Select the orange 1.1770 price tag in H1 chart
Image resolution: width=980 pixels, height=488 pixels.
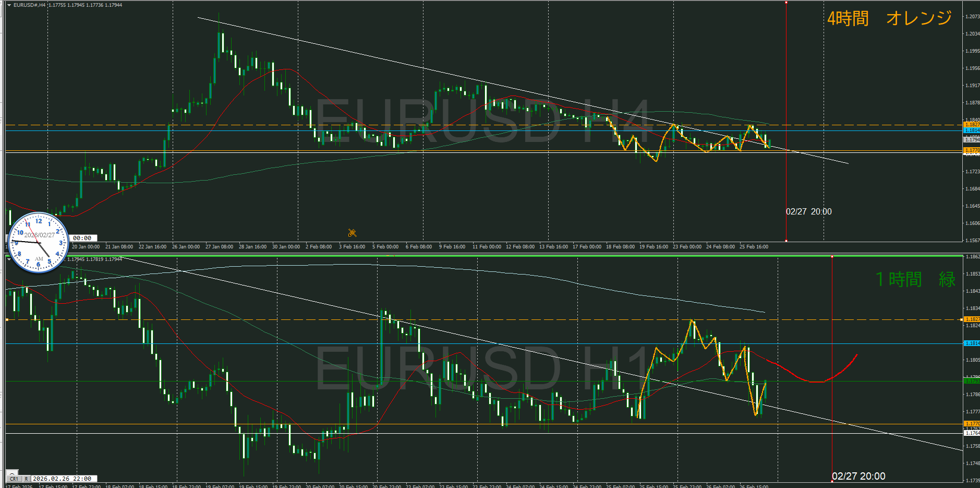972,424
